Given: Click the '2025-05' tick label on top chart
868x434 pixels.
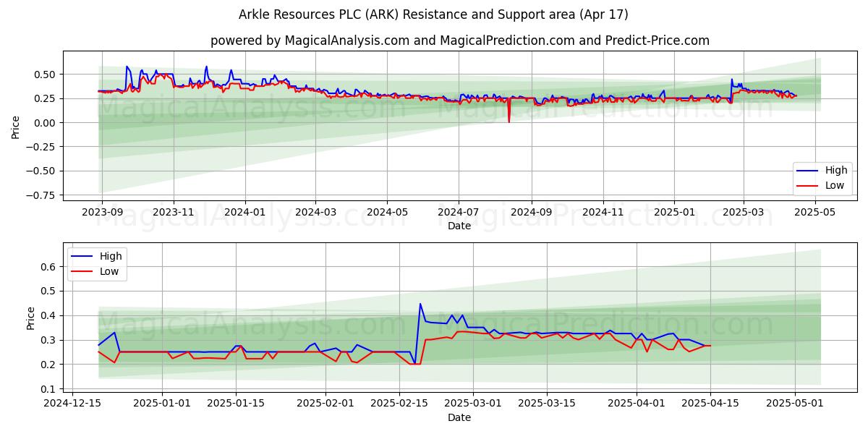Looking at the screenshot, I should click(x=815, y=212).
